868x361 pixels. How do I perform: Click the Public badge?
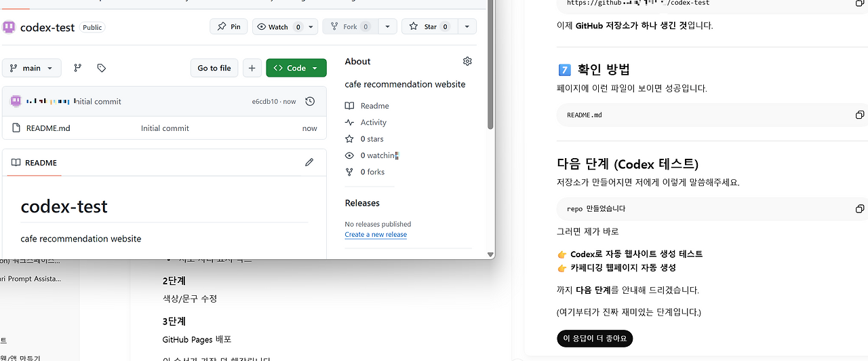(92, 27)
